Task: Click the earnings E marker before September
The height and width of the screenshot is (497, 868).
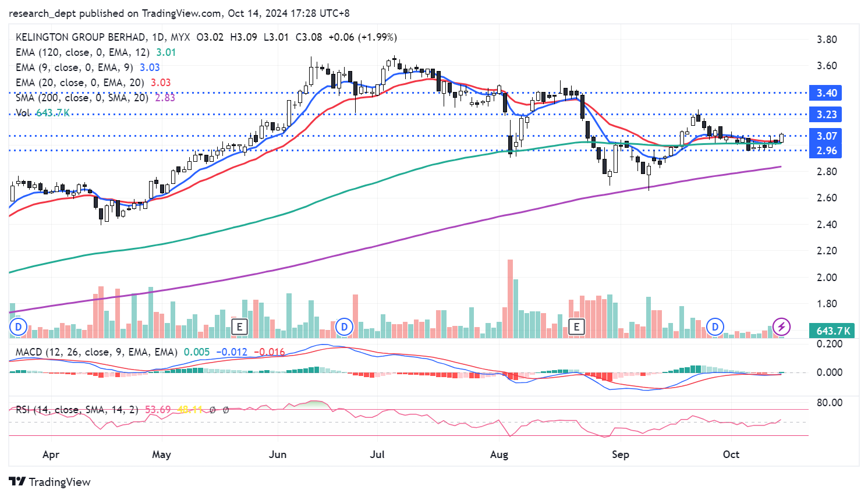Action: pyautogui.click(x=576, y=327)
